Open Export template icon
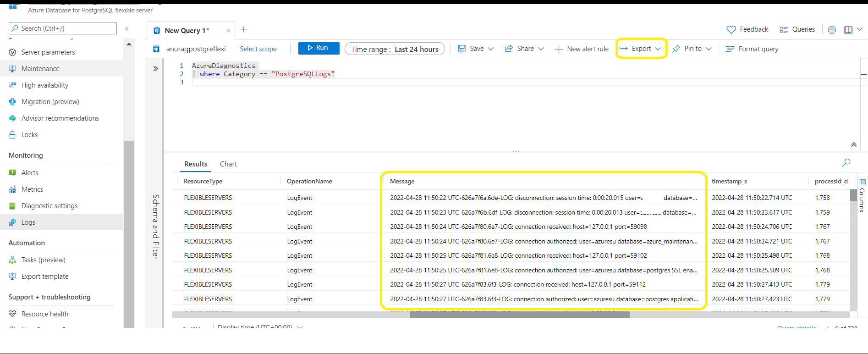The image size is (868, 354). pyautogui.click(x=12, y=277)
